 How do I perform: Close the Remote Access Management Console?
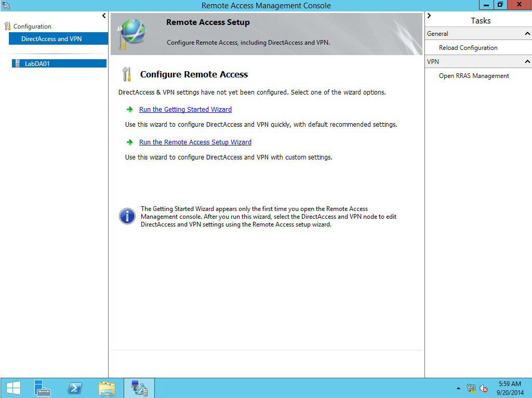(x=520, y=5)
